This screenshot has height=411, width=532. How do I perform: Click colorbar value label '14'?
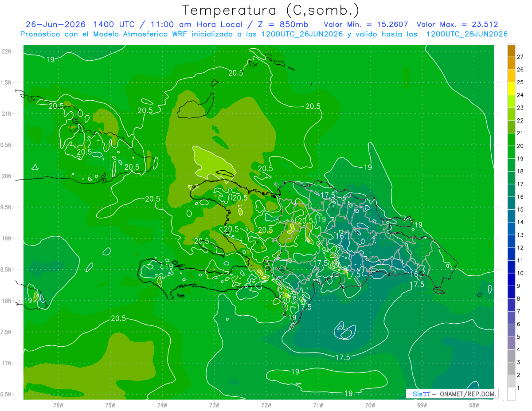tap(520, 222)
